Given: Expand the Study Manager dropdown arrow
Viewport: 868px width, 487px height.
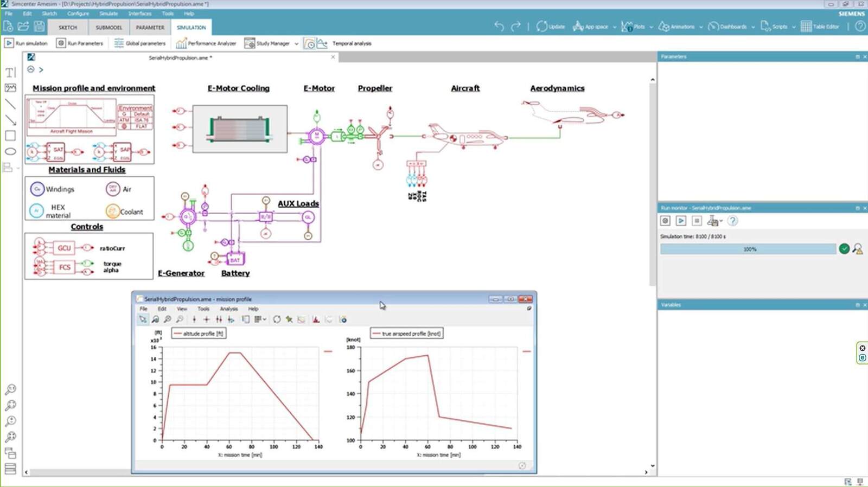Looking at the screenshot, I should (296, 43).
